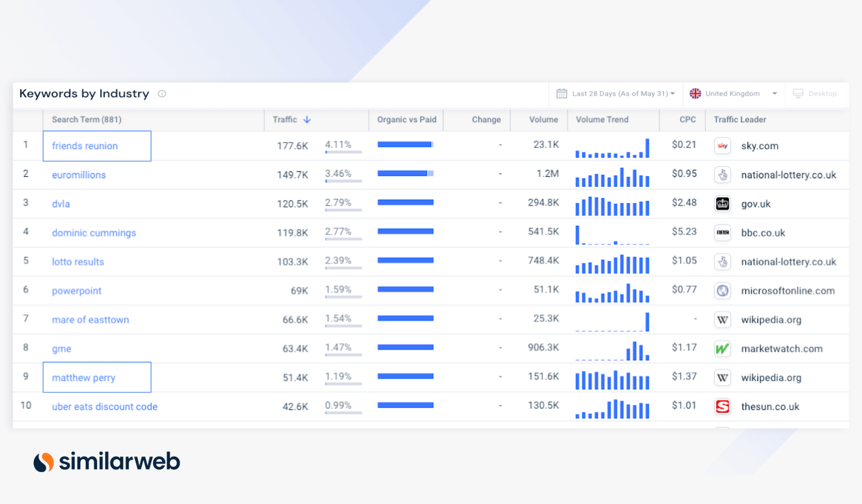This screenshot has width=862, height=504.
Task: Open the friends reunion keyword link
Action: 85,146
